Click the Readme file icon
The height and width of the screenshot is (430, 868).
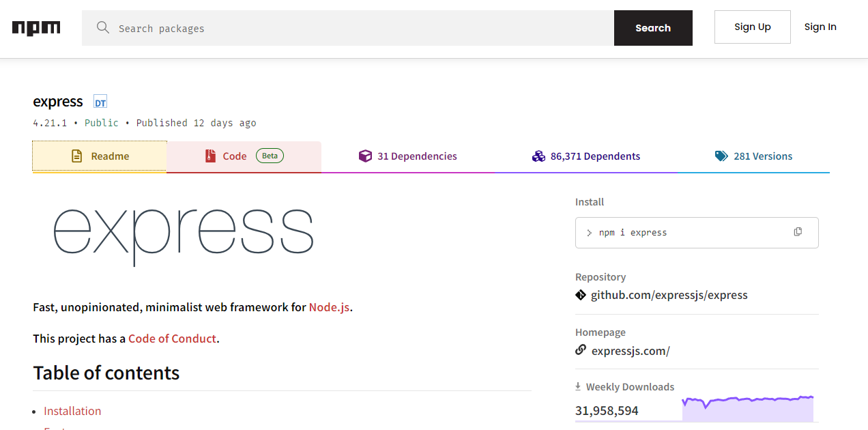pos(77,156)
